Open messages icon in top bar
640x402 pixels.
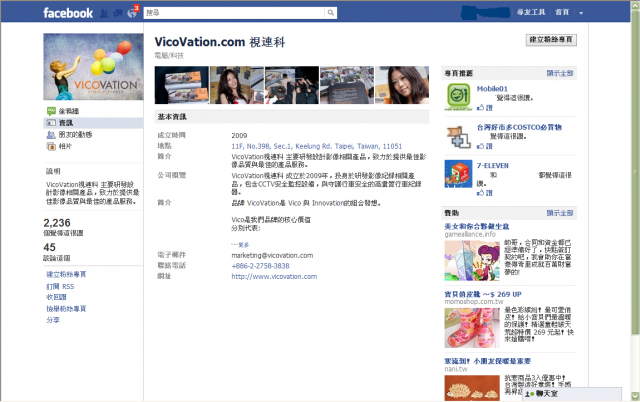pos(118,13)
